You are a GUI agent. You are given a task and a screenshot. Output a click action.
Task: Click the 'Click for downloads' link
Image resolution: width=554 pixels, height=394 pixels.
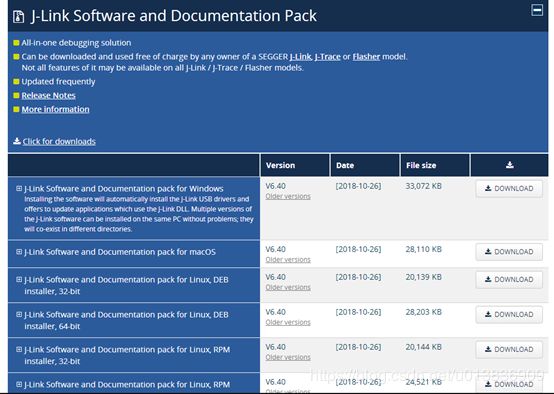point(59,141)
